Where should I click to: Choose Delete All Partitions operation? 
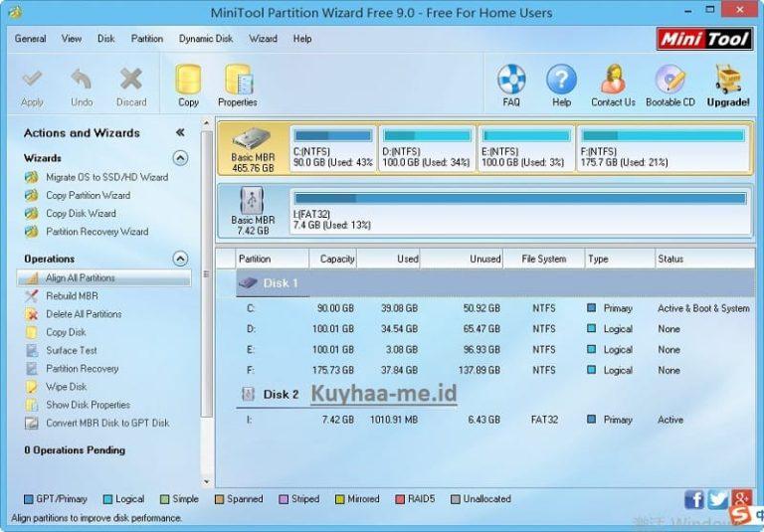84,314
